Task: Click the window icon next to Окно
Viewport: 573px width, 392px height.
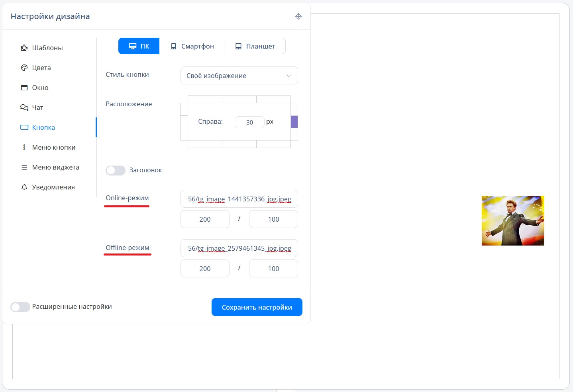Action: click(24, 88)
